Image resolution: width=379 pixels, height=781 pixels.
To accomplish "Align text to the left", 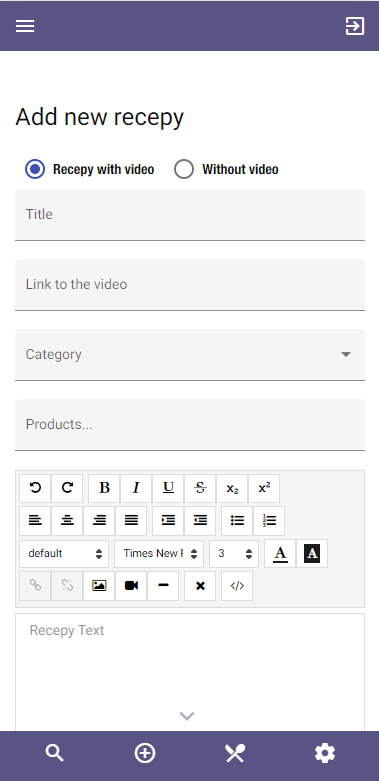I will 35,521.
